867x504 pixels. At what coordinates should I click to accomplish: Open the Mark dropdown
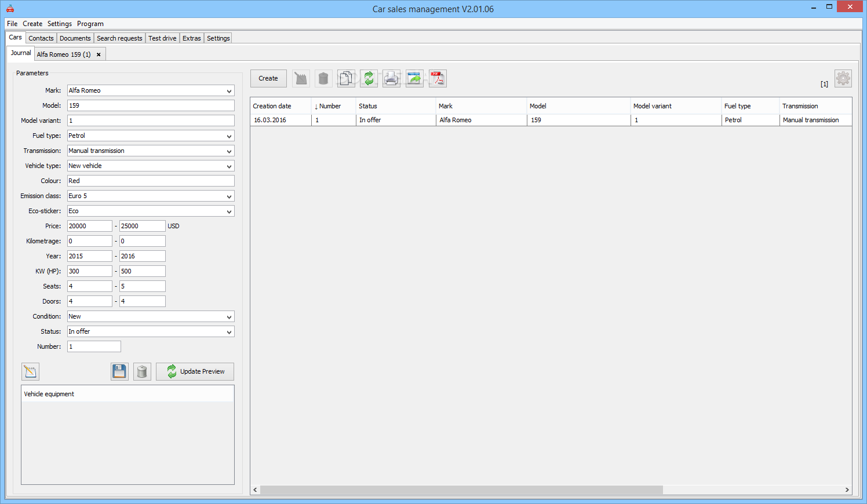tap(230, 91)
